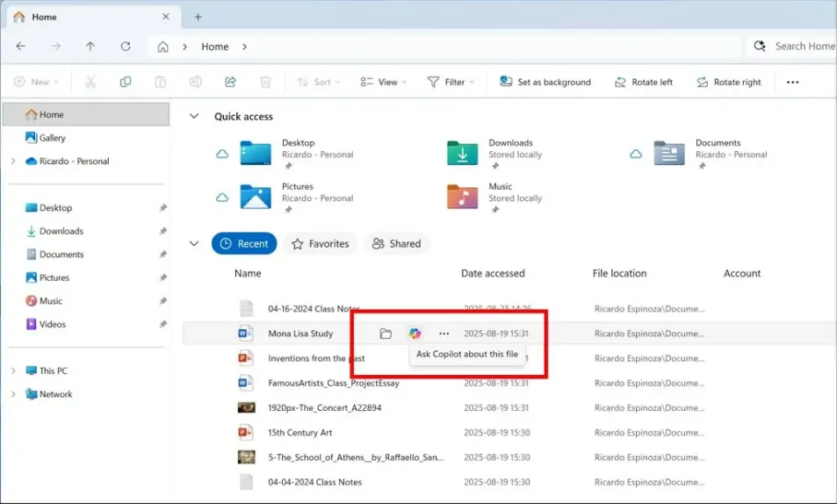This screenshot has width=837, height=504.
Task: Switch to the Shared tab
Action: pyautogui.click(x=396, y=244)
